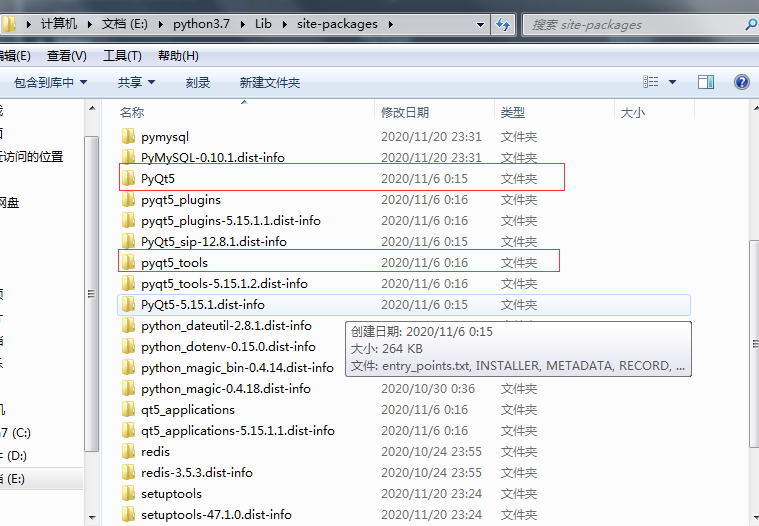Expand the arrow after 文档 (E:) in address bar
The image size is (759, 526).
pyautogui.click(x=161, y=24)
